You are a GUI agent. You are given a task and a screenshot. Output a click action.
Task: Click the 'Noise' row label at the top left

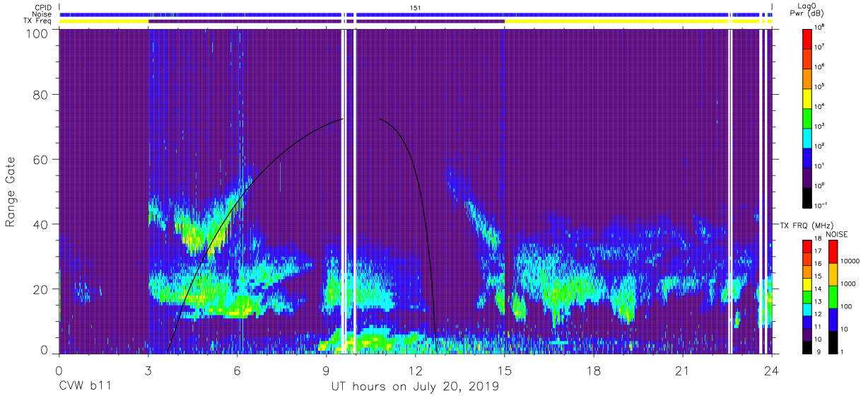tap(42, 14)
